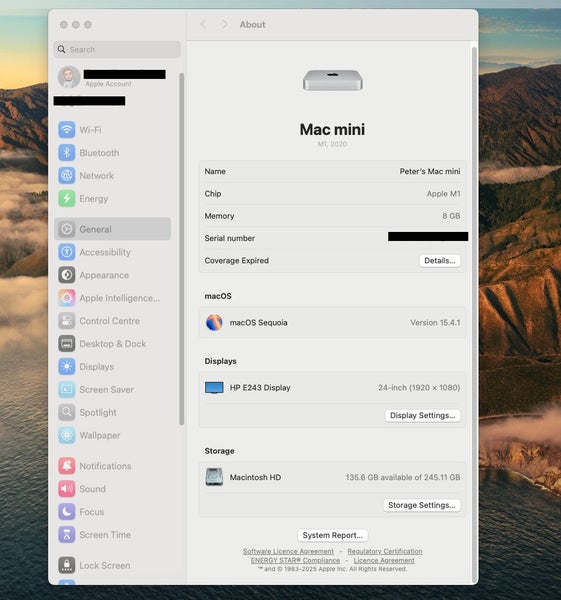Screen dimensions: 561x600
Task: Open Appearance icon in sidebar
Action: [x=67, y=275]
